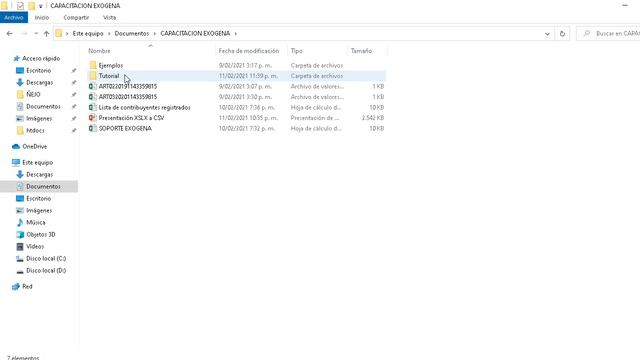Select Tutorial row date 11/02/2021
This screenshot has width=640, height=360.
click(x=248, y=76)
